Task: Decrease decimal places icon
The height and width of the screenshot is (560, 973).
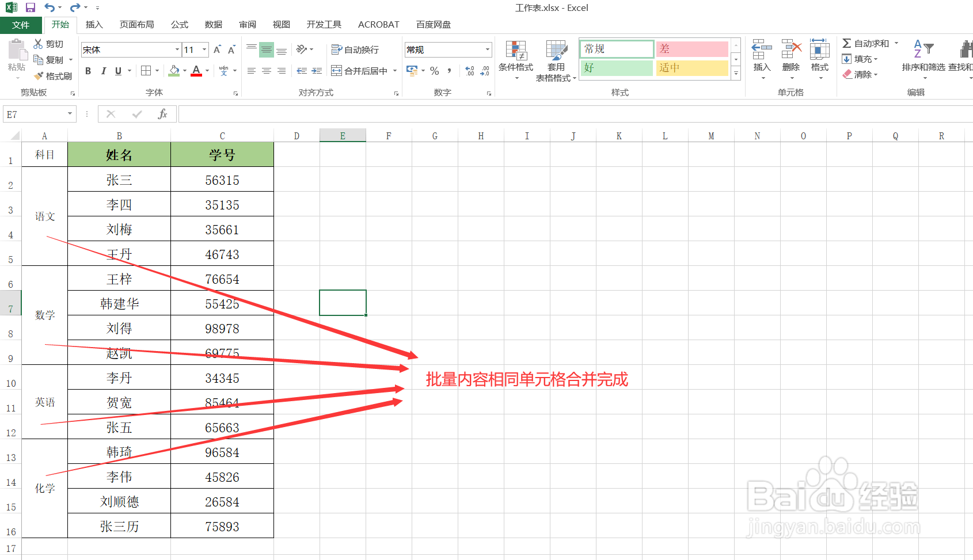Action: [x=485, y=71]
